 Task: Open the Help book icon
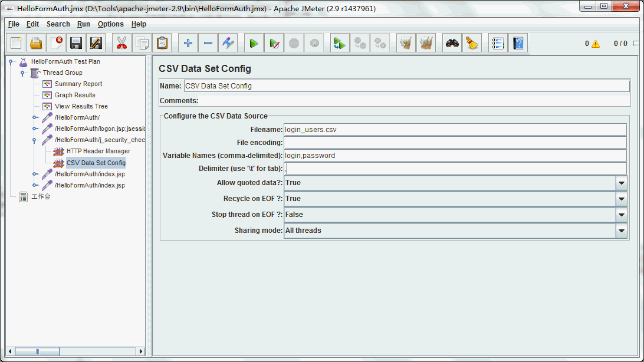(518, 43)
